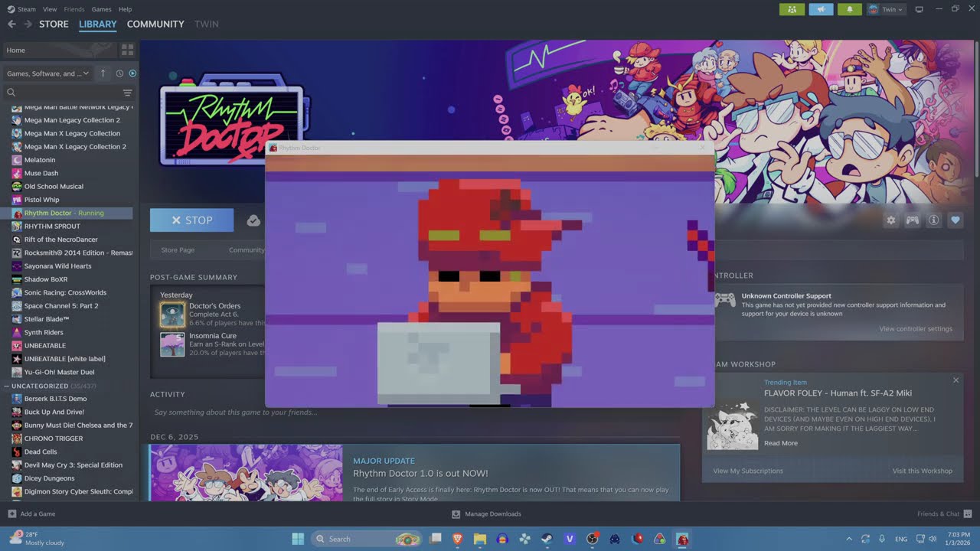Open the blue announcements megaphone button
This screenshot has height=551, width=980.
[821, 9]
